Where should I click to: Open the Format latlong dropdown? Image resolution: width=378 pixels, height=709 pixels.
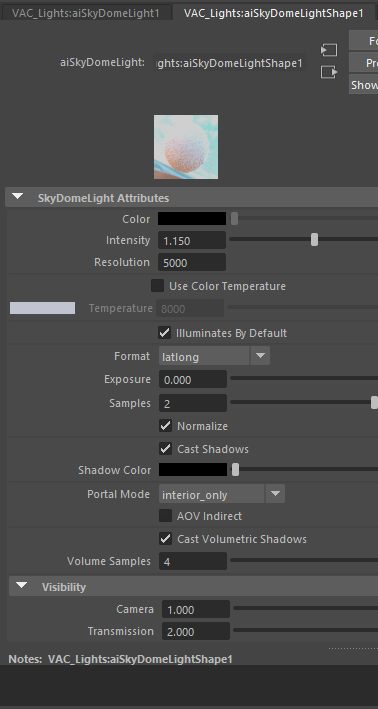[x=214, y=356]
